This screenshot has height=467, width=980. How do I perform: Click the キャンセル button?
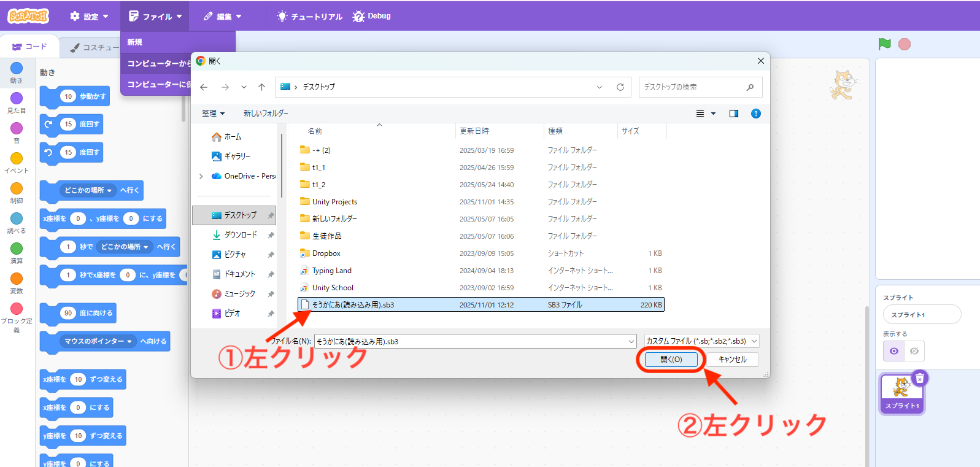coord(732,360)
